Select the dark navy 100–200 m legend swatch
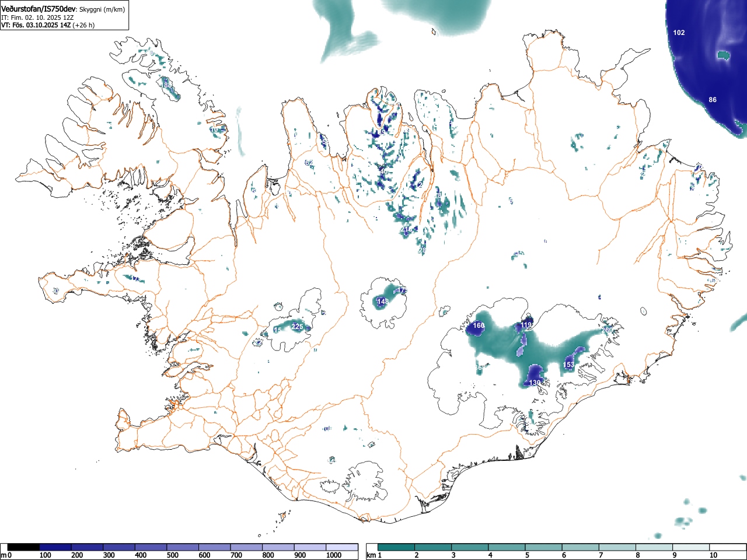 pyautogui.click(x=55, y=547)
